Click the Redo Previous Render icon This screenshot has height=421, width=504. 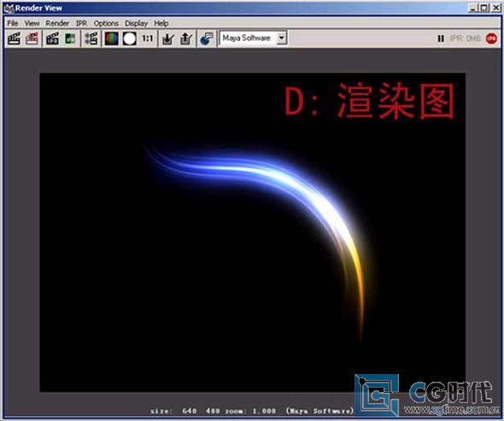[x=14, y=38]
